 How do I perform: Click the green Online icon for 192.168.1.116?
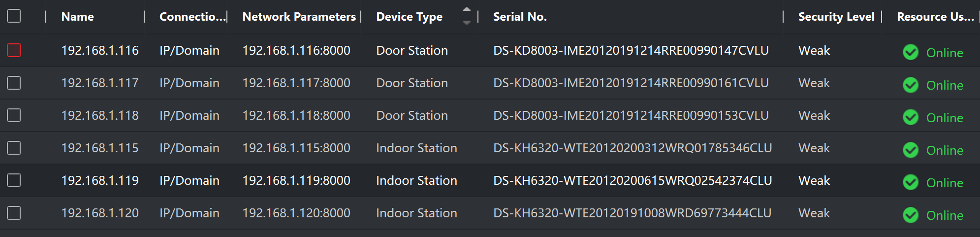point(910,52)
